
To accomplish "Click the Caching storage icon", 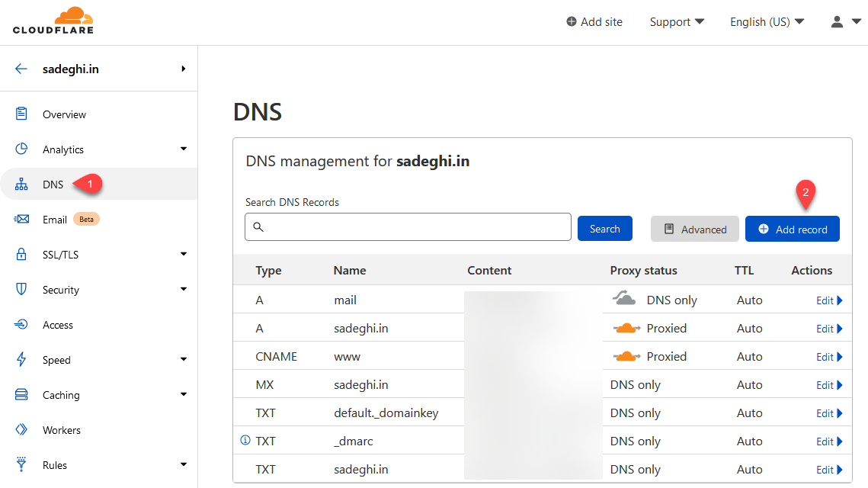I will pos(21,394).
